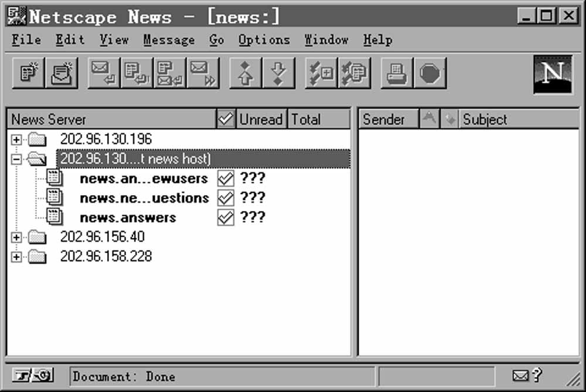Open the File menu

(26, 40)
